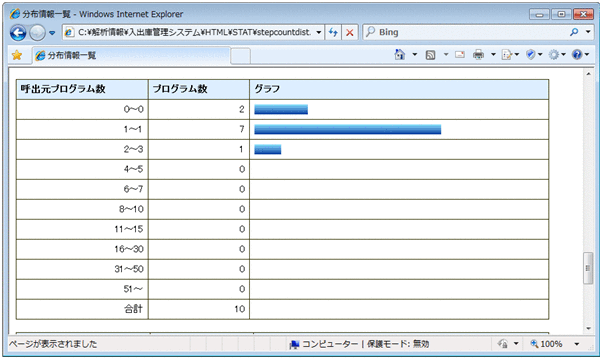This screenshot has width=603, height=360.
Task: Click the 16~30 range cell
Action: pos(82,249)
